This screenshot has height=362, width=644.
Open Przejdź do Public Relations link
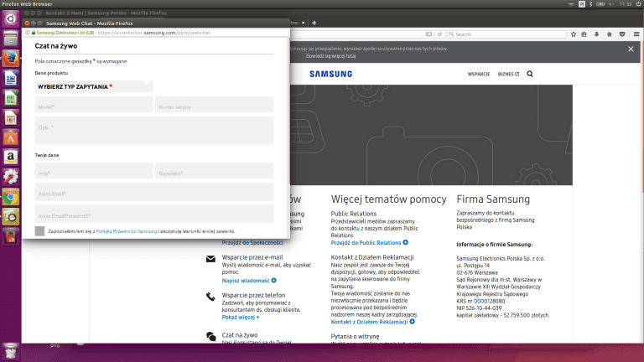[x=370, y=243]
